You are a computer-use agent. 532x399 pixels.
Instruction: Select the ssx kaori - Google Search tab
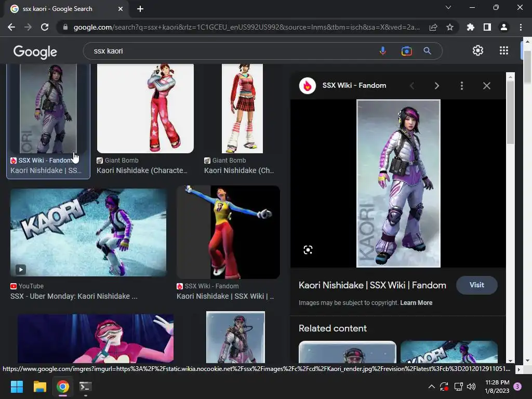coord(66,9)
